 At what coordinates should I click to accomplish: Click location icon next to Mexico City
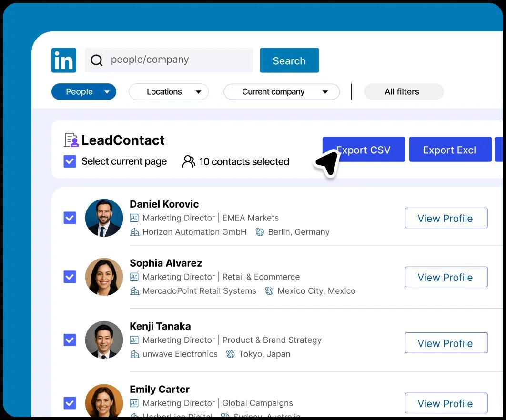[269, 291]
